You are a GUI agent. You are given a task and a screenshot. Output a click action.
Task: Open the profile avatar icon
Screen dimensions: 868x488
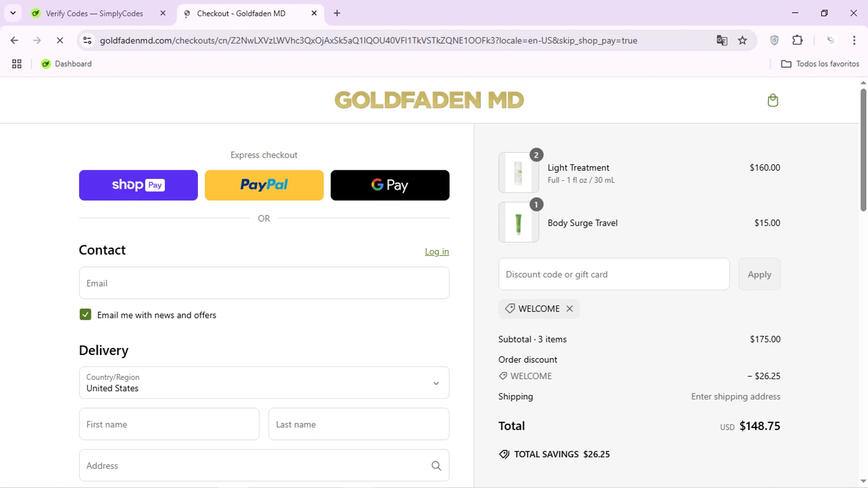pos(831,41)
